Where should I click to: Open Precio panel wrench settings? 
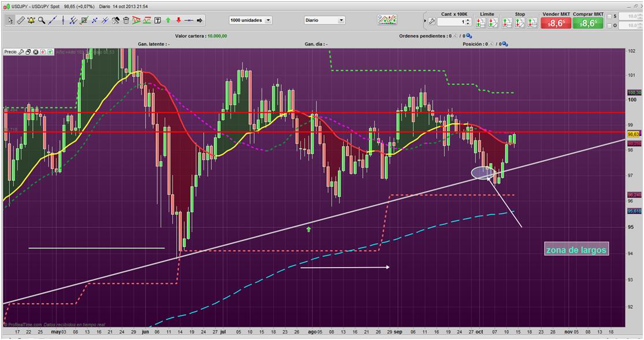(21, 52)
